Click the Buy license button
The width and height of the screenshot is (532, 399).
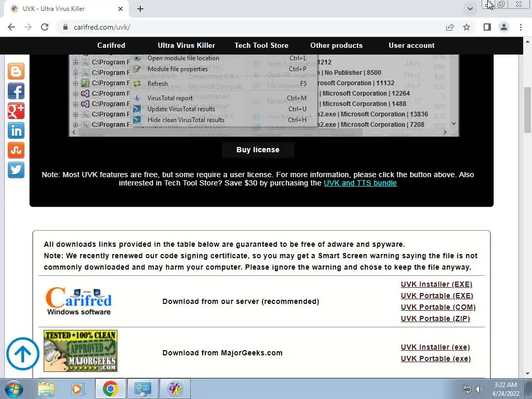pyautogui.click(x=258, y=150)
